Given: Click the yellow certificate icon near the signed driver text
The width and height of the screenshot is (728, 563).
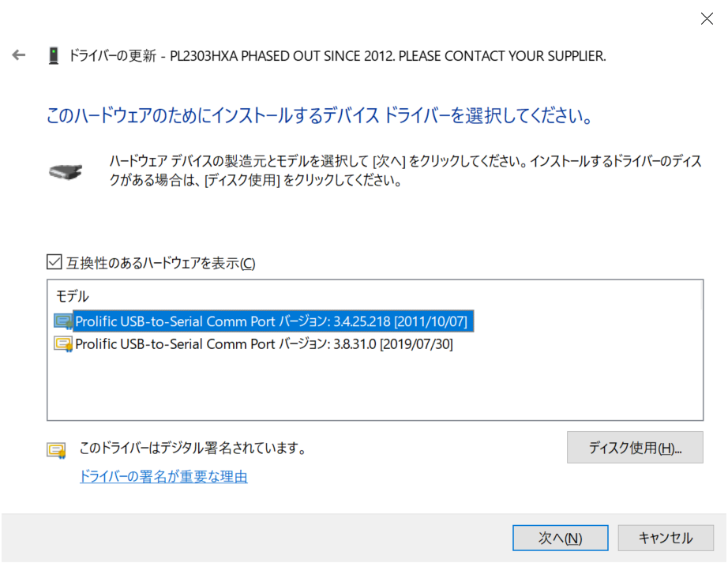Looking at the screenshot, I should pos(55,448).
